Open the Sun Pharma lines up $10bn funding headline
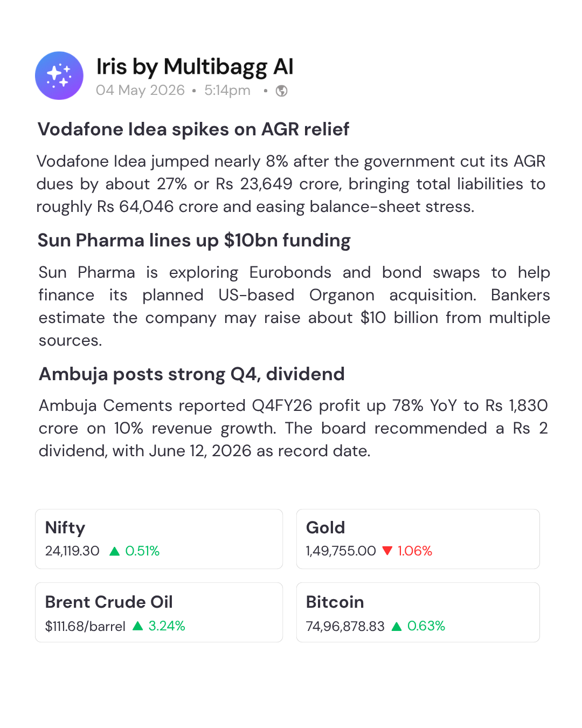Image resolution: width=582 pixels, height=728 pixels. (x=194, y=241)
